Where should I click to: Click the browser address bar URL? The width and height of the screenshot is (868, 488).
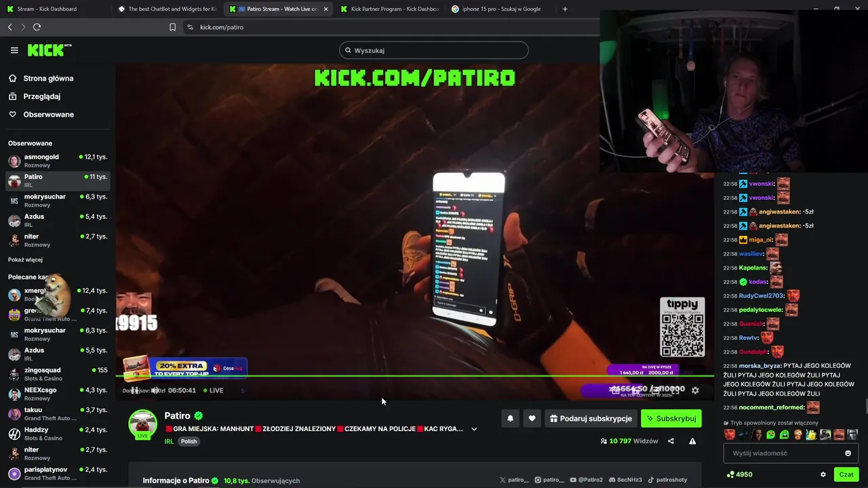[x=222, y=27]
